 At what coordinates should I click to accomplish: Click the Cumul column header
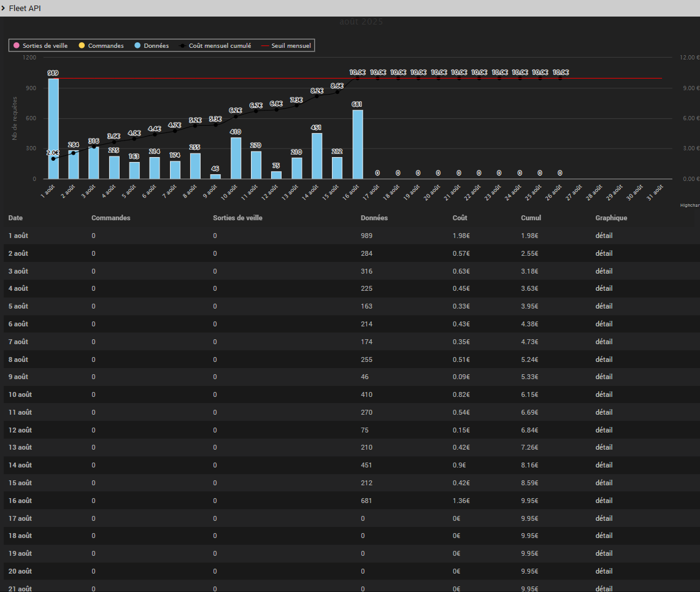click(x=531, y=218)
